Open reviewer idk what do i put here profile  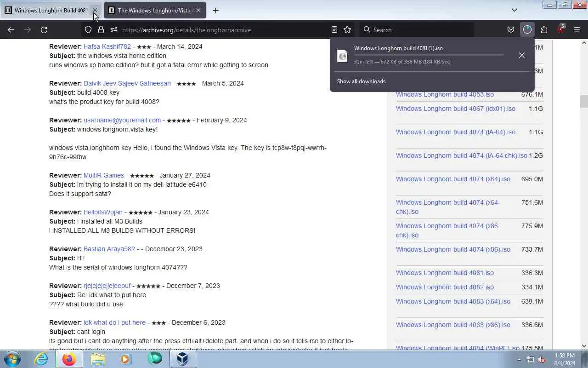114,322
